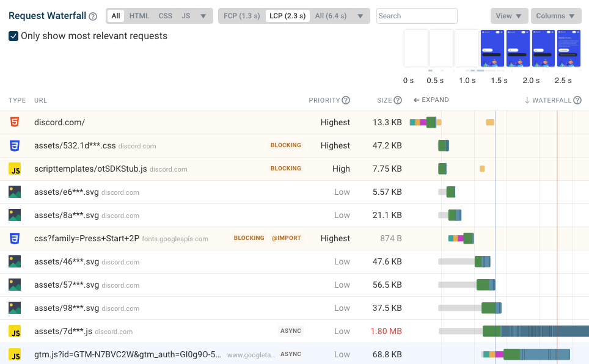Filter requests by CSS

(166, 16)
